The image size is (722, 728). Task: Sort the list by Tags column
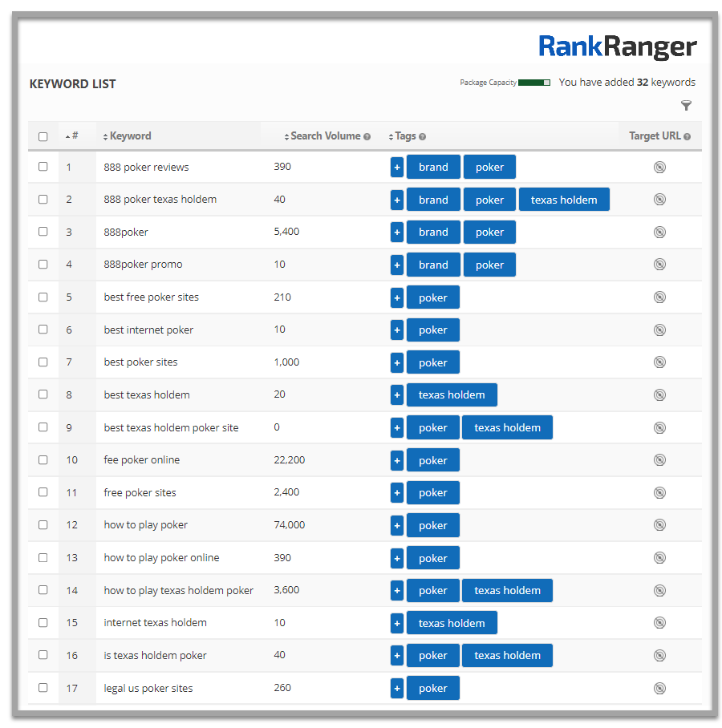403,136
